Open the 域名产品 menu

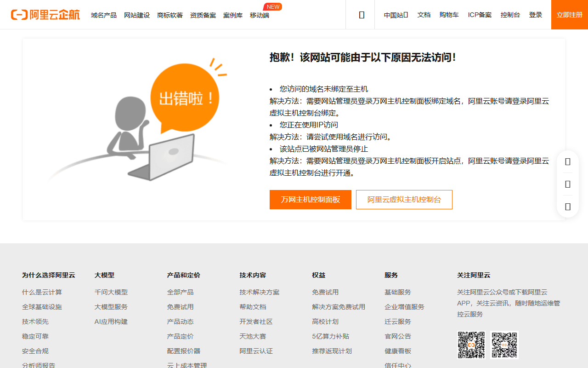point(104,15)
